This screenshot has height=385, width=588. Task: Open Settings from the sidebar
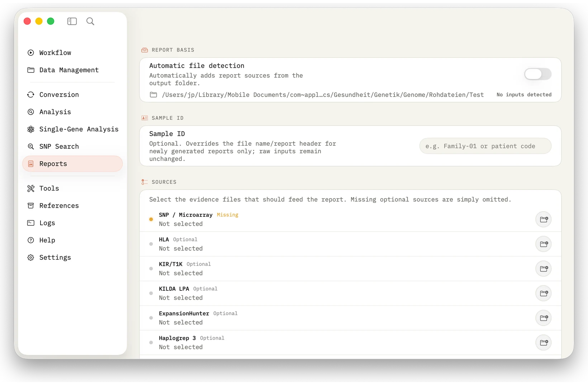point(72,258)
